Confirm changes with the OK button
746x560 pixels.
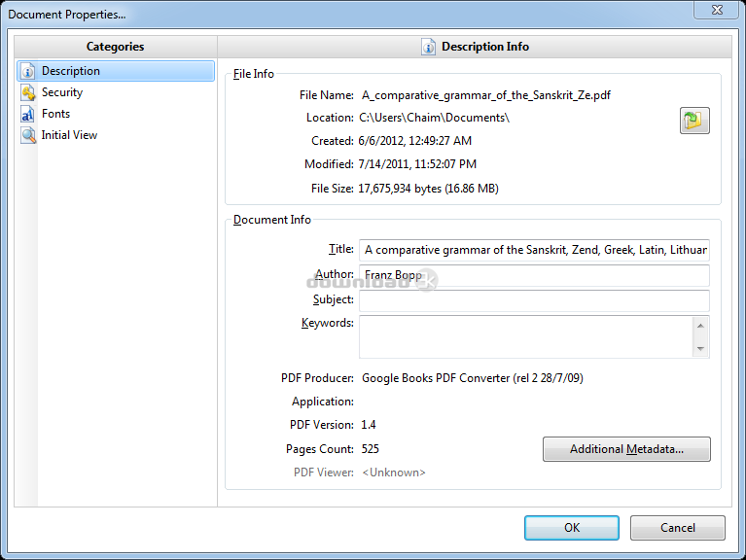coord(571,528)
